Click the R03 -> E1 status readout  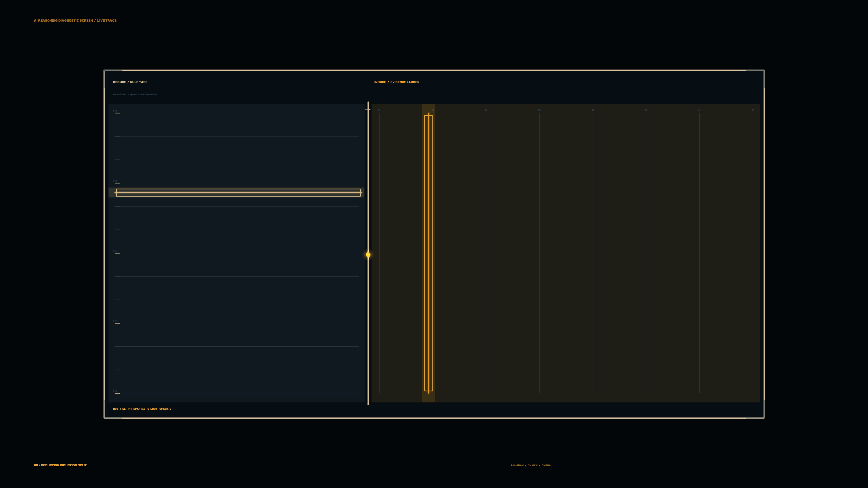click(x=119, y=409)
